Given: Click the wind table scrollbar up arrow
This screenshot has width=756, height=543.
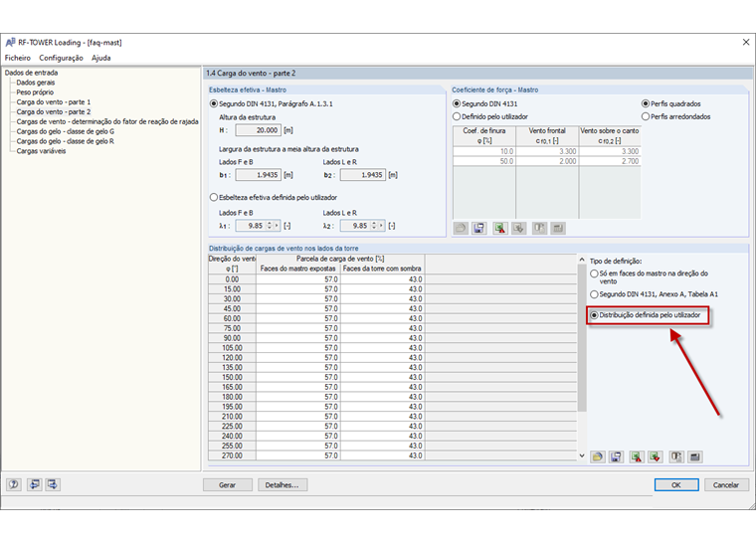Looking at the screenshot, I should tap(582, 260).
